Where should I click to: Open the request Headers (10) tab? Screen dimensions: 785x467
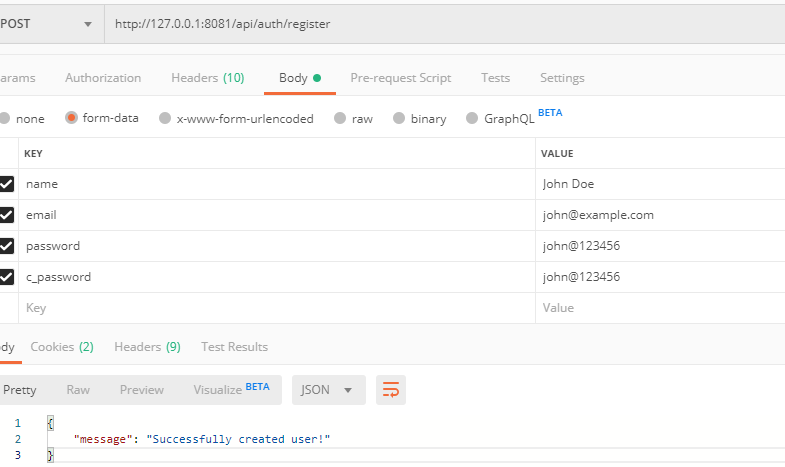(207, 78)
